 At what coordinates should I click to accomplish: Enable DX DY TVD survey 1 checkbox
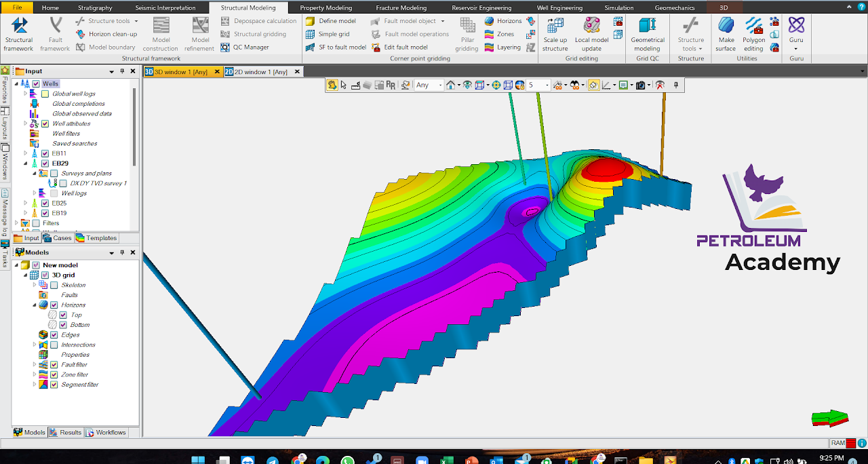[x=63, y=183]
